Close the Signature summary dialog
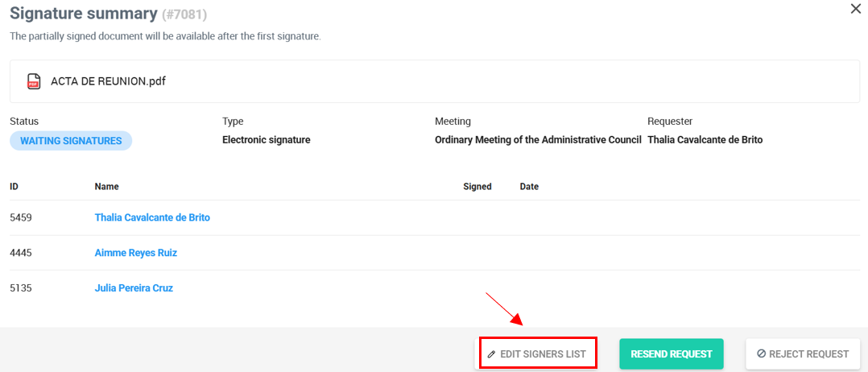868x372 pixels. pos(855,9)
